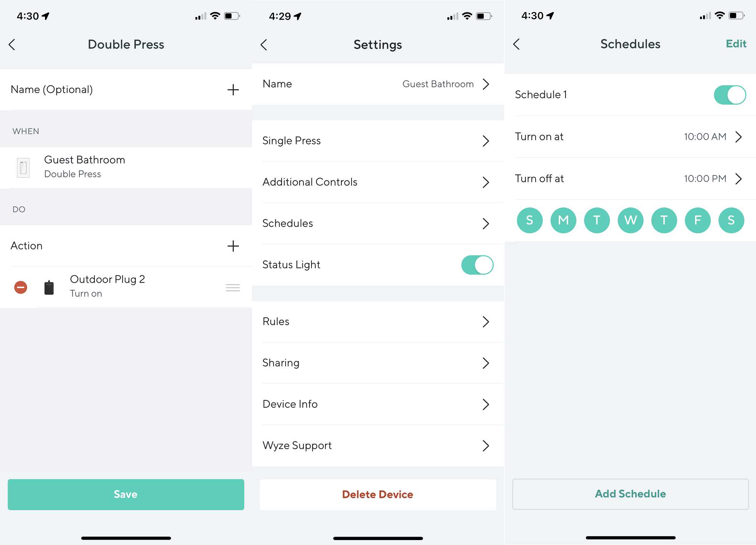Disable the Schedule 1 toggle
This screenshot has height=545, width=756.
tap(730, 95)
